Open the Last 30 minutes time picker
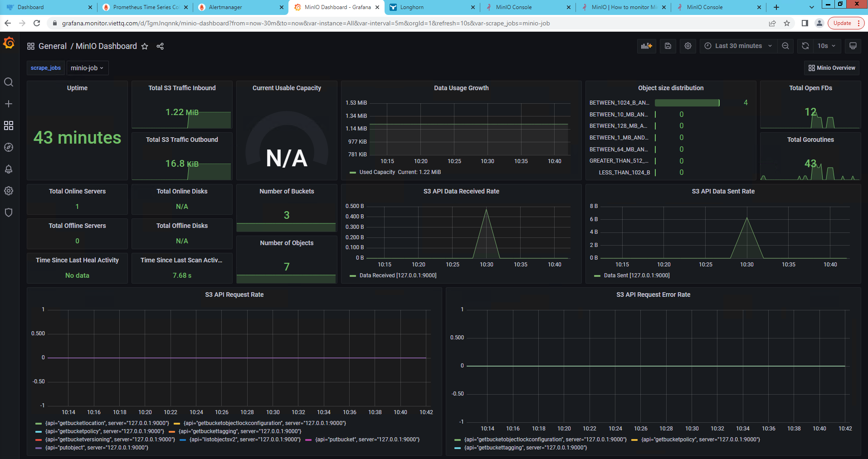 coord(737,46)
